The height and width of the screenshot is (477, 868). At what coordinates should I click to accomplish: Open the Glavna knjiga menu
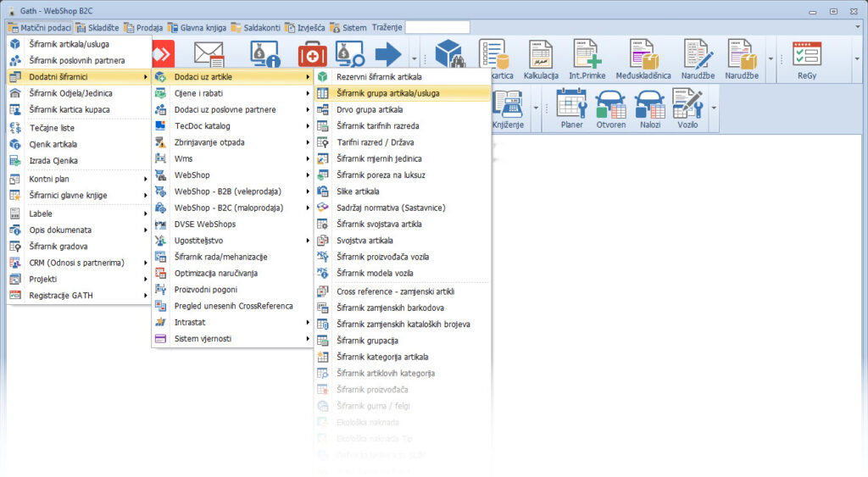point(202,27)
